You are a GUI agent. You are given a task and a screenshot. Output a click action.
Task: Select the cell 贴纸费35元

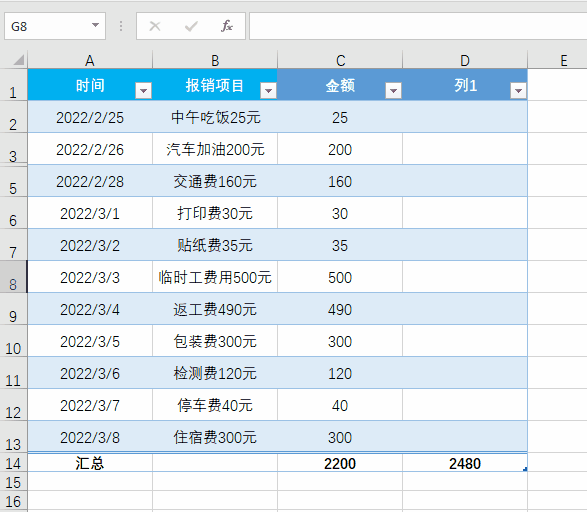pyautogui.click(x=215, y=245)
